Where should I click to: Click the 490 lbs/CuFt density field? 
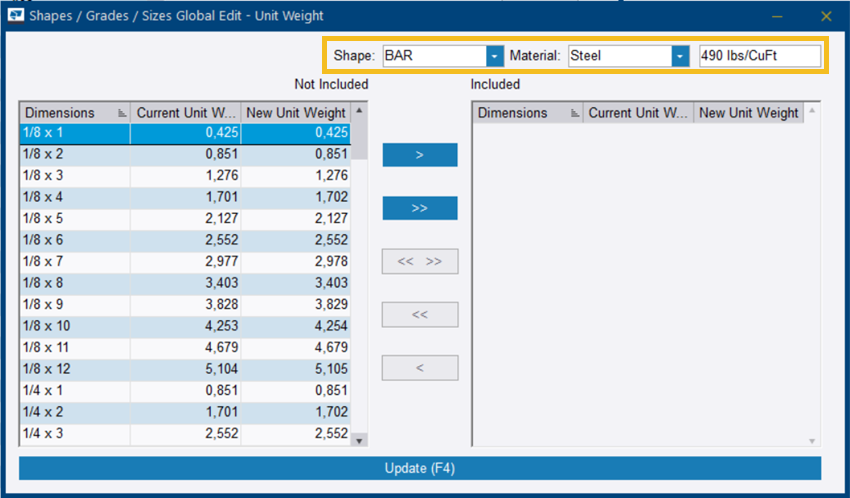click(759, 56)
